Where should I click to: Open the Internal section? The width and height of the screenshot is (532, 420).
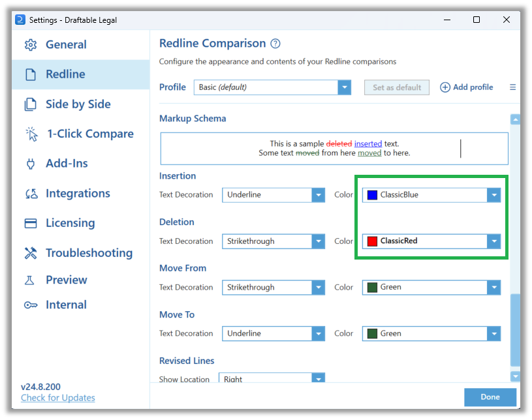[81, 305]
